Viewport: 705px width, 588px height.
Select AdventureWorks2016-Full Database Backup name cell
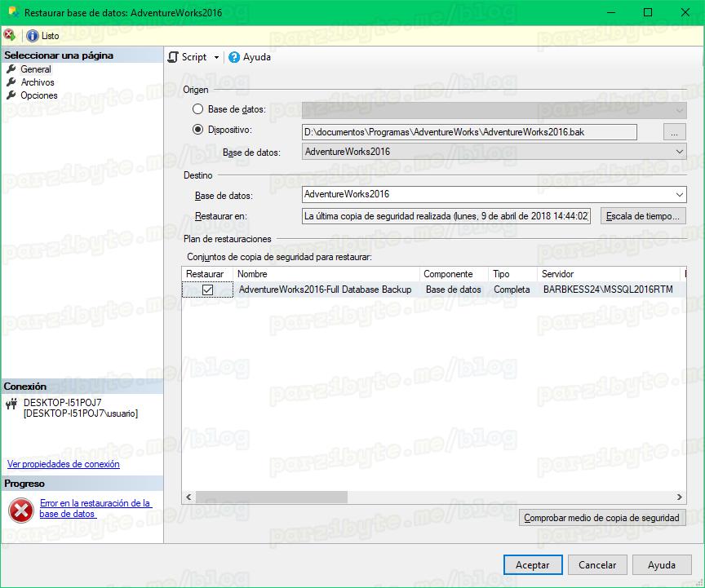pos(325,290)
